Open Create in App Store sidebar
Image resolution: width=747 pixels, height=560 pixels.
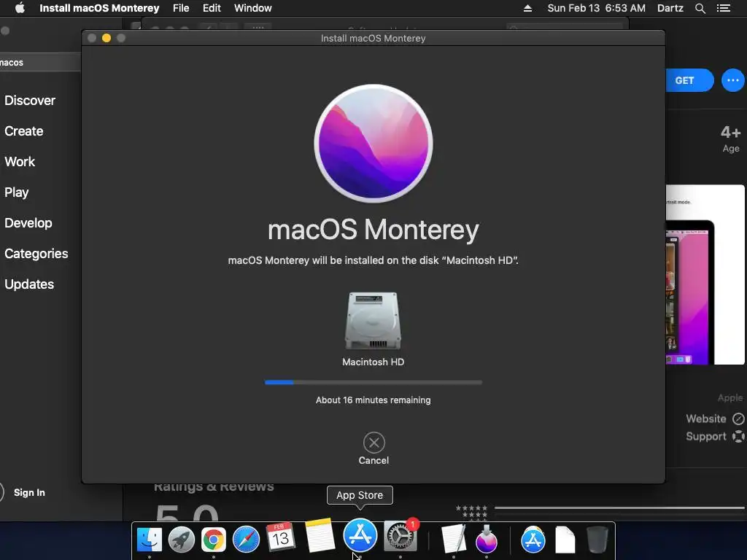pyautogui.click(x=24, y=131)
